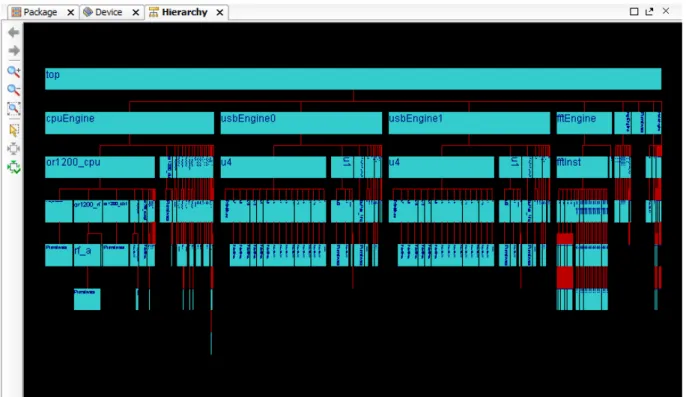
Task: Close the Hierarchy tab
Action: (x=220, y=13)
